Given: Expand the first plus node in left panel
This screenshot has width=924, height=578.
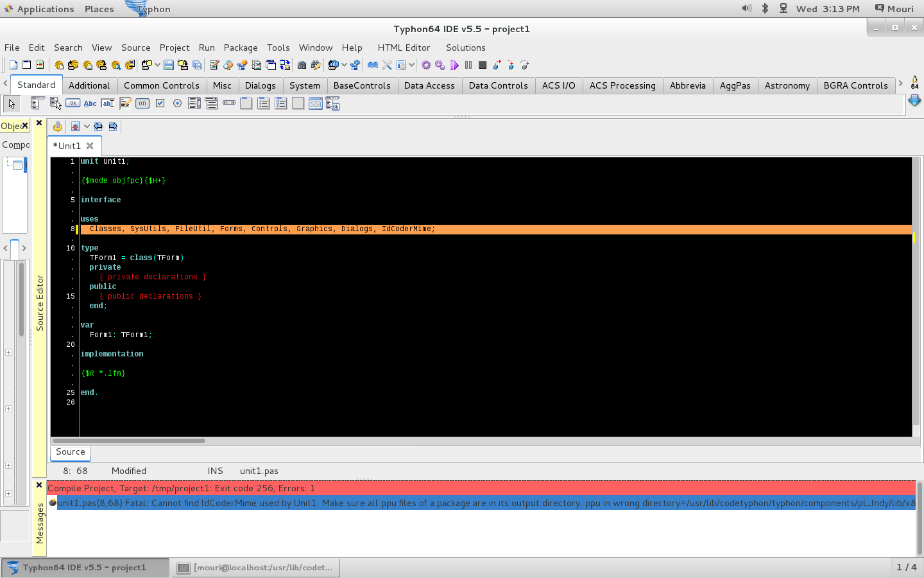Looking at the screenshot, I should point(8,352).
